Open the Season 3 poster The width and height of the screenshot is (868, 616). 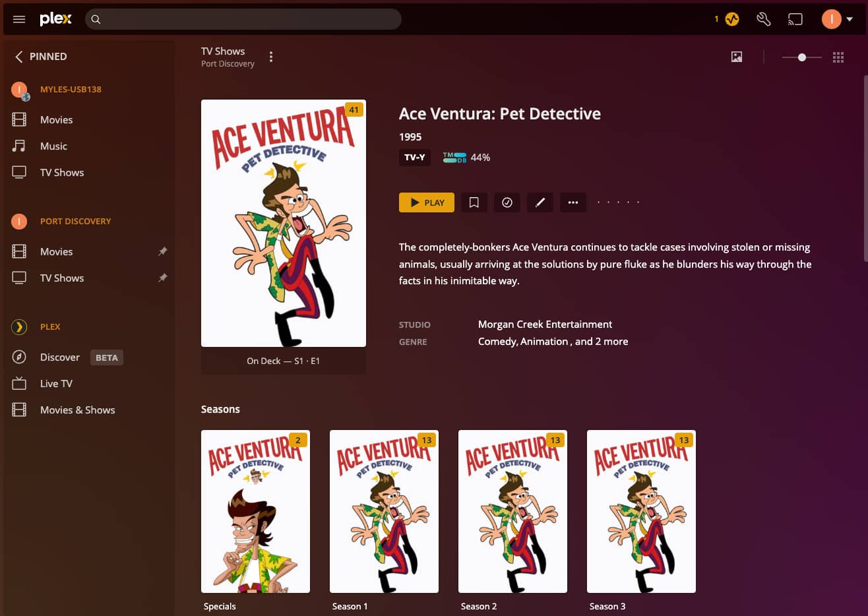641,511
